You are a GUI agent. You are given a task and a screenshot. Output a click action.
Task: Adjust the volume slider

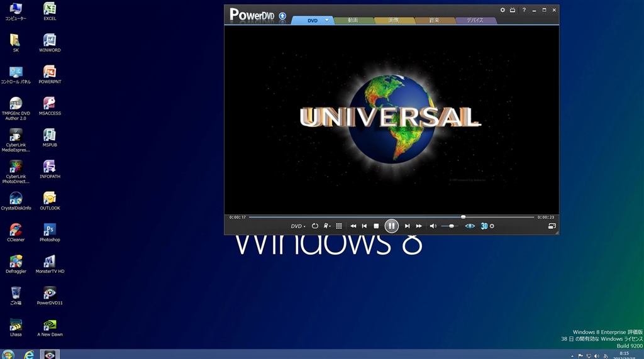[450, 226]
